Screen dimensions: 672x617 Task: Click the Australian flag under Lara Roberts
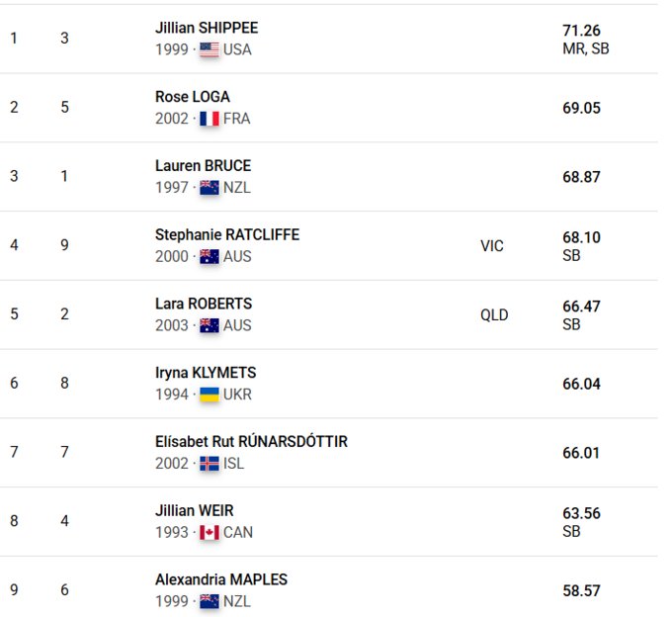(x=209, y=325)
